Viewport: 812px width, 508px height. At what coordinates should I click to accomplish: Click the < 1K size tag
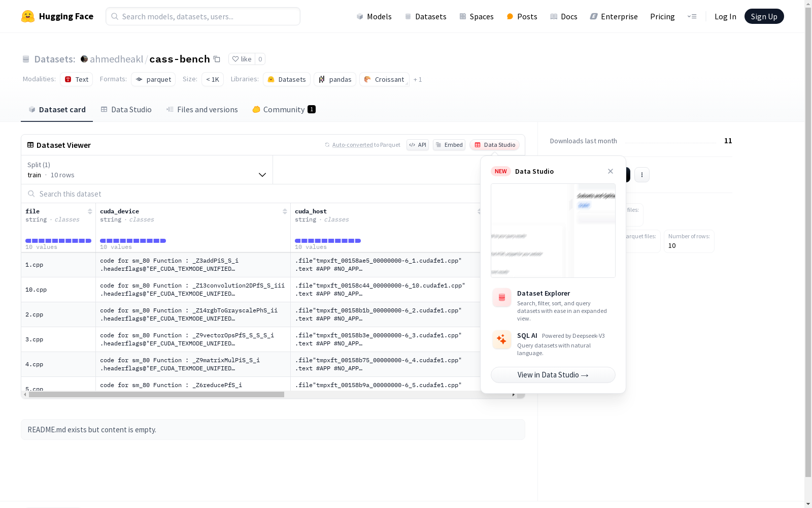click(213, 79)
